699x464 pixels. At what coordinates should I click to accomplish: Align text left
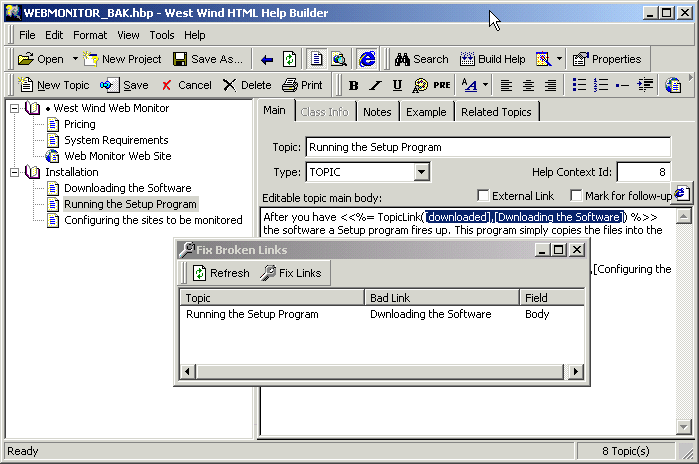[506, 85]
